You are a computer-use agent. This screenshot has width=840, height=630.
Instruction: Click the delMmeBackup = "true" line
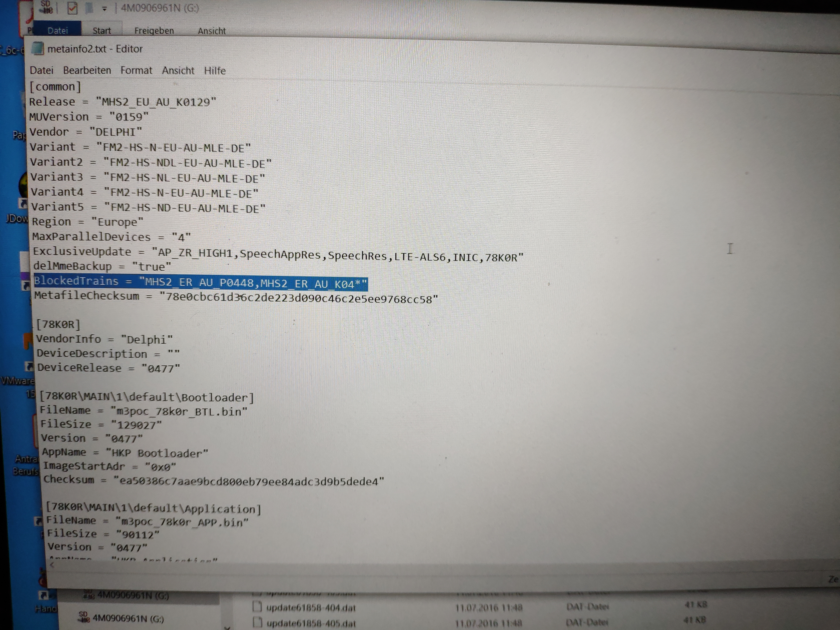pyautogui.click(x=102, y=266)
